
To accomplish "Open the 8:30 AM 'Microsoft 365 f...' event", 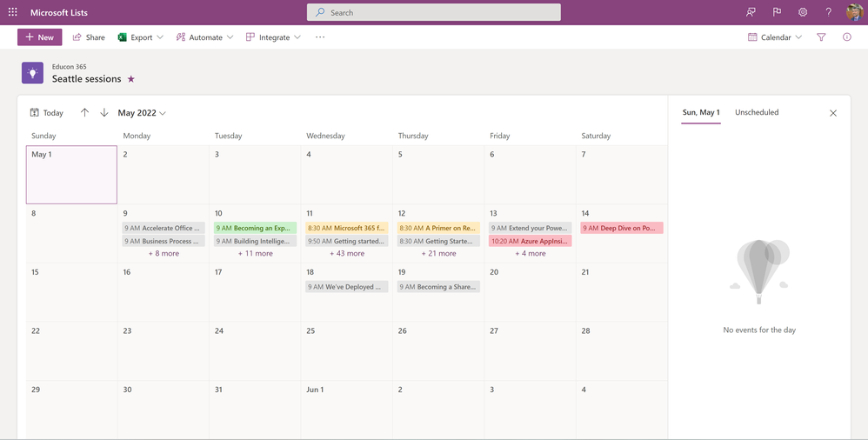I will (x=347, y=228).
